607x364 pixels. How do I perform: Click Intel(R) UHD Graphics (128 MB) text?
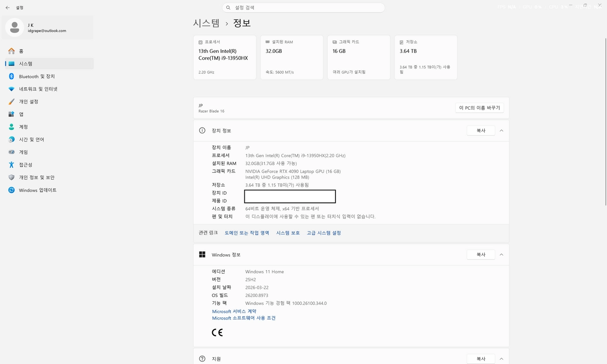pos(277,177)
